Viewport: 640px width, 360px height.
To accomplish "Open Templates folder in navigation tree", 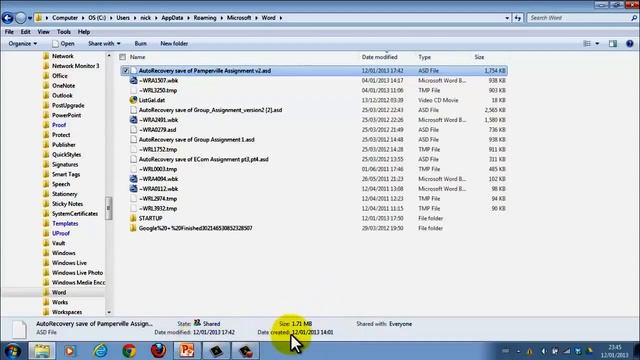I will tap(65, 224).
